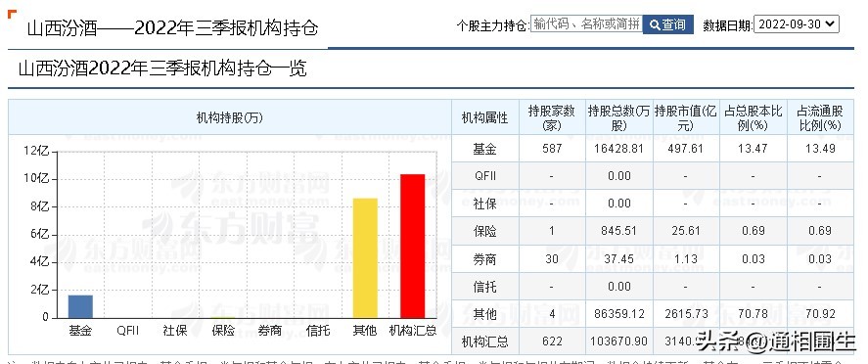This screenshot has width=868, height=364.
Task: Select fund market value 497.61
Action: 685,149
